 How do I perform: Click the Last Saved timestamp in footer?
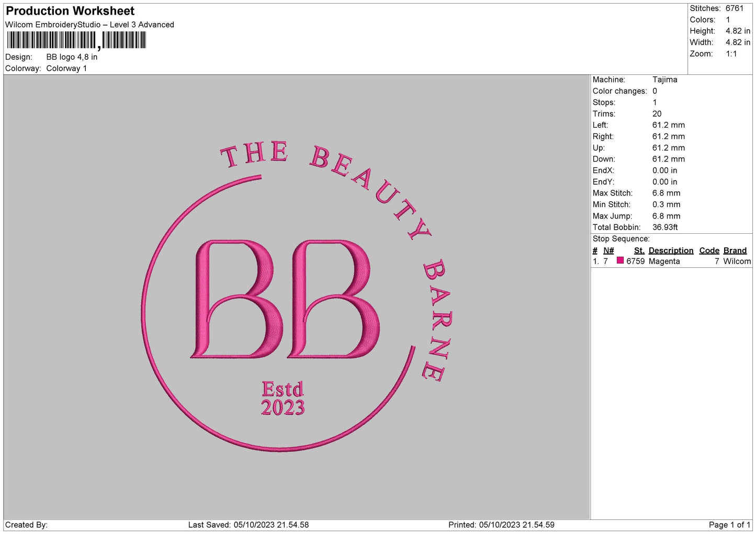pos(249,525)
